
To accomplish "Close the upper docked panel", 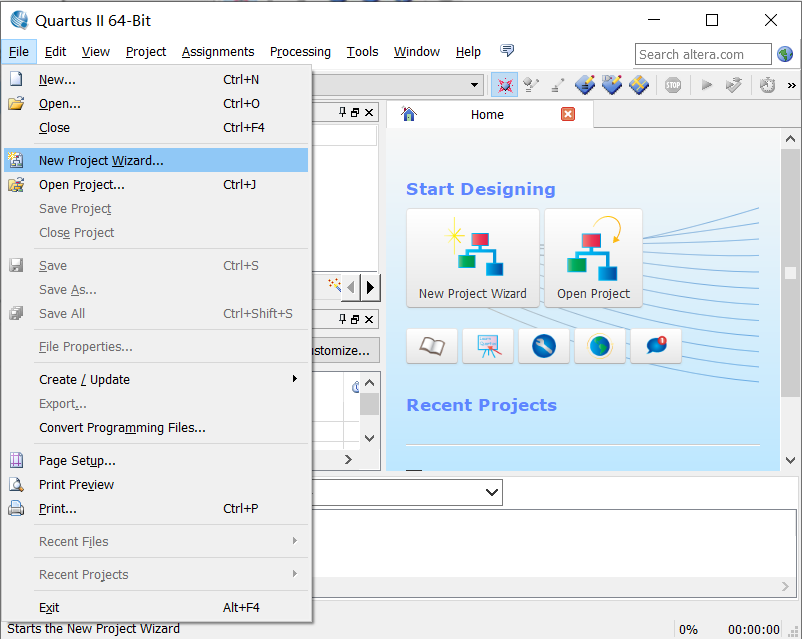I will pyautogui.click(x=369, y=112).
